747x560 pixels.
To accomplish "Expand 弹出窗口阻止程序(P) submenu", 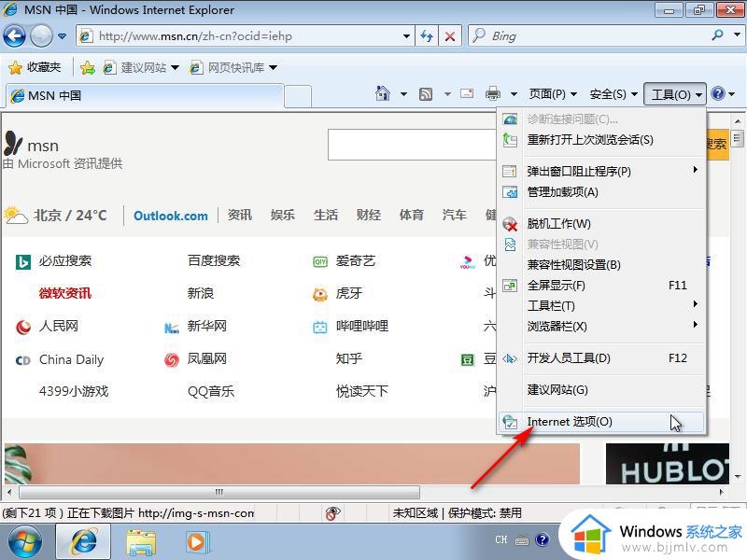I will point(601,171).
